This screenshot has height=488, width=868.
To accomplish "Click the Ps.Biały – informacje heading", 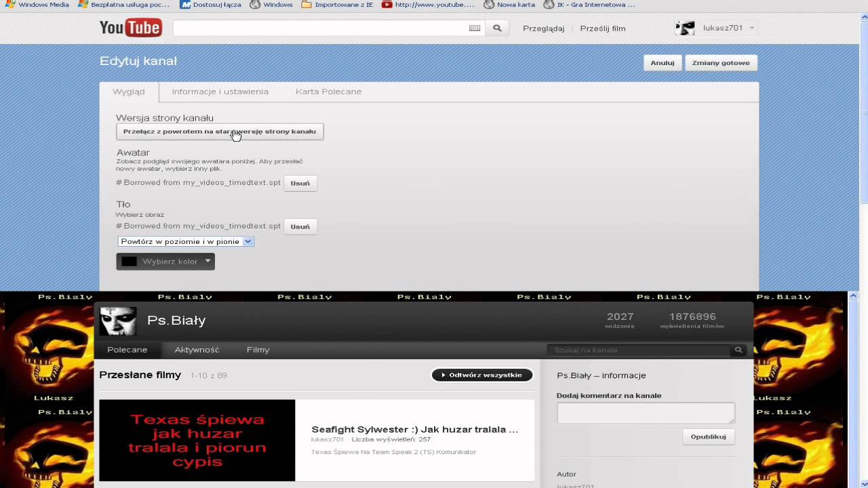I will (x=601, y=375).
